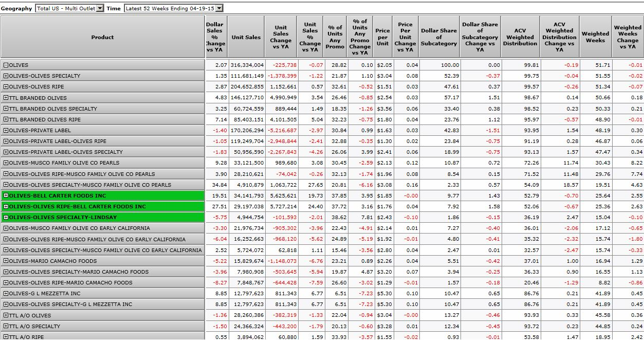
Task: Expand the TTL A/O OLIVES row
Action: (6, 315)
